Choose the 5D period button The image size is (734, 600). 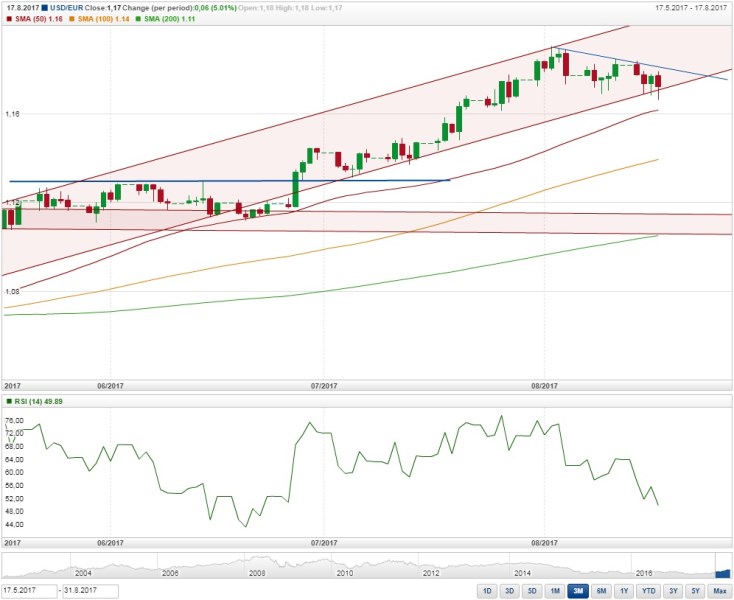click(x=533, y=591)
